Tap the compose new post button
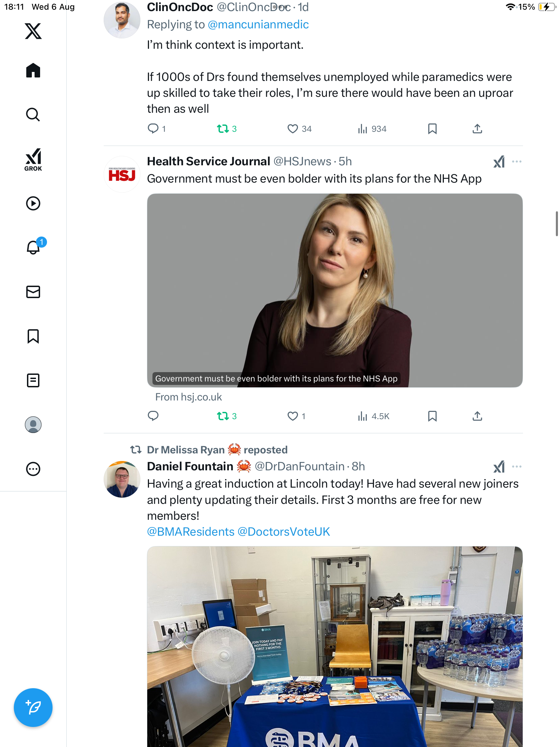The image size is (560, 747). point(33,708)
